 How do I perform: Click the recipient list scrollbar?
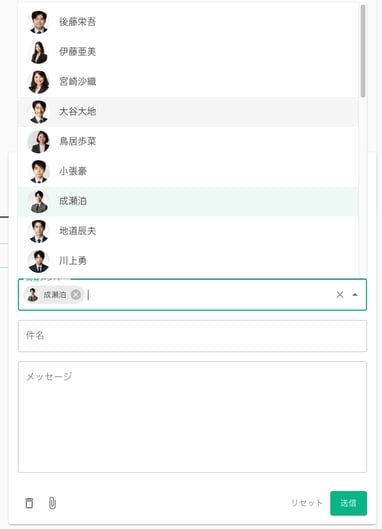tap(363, 51)
